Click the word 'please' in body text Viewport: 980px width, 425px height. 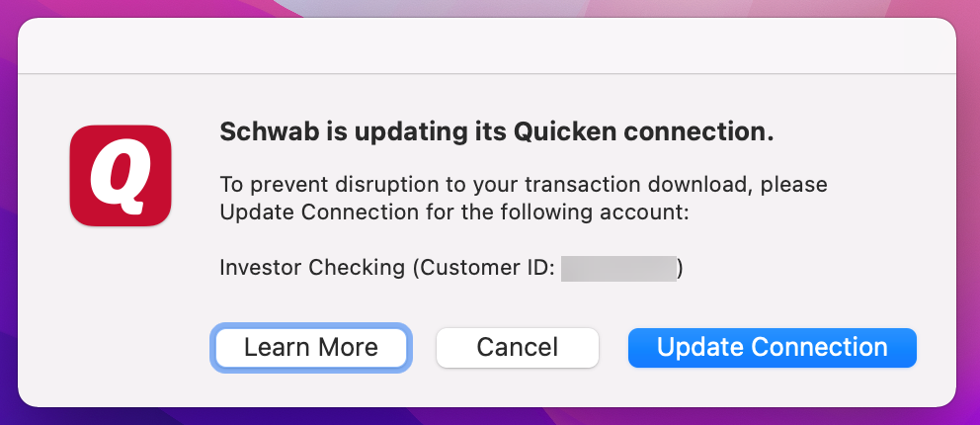[x=794, y=186]
